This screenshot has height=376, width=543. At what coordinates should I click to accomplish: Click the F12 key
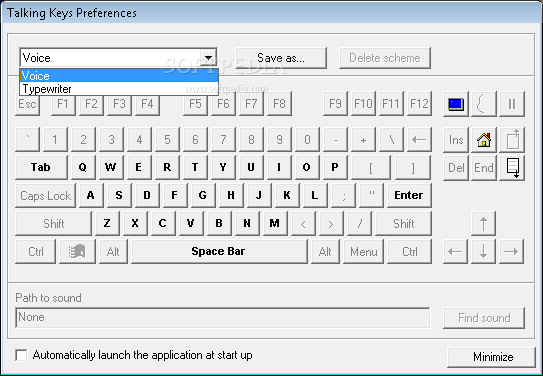coord(419,104)
